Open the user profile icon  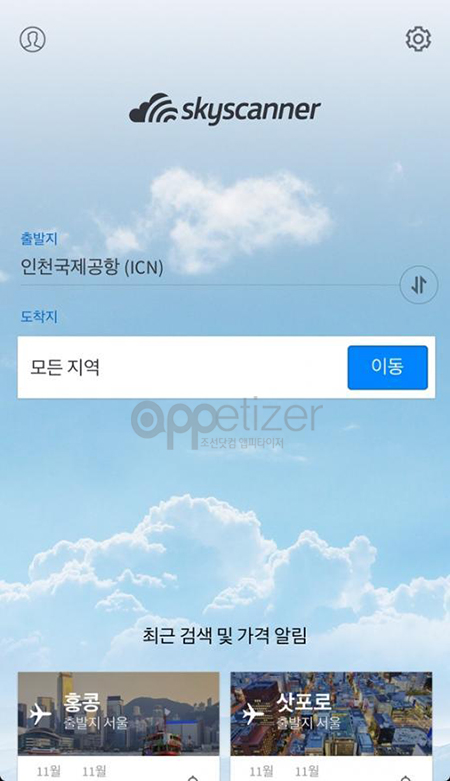(32, 39)
